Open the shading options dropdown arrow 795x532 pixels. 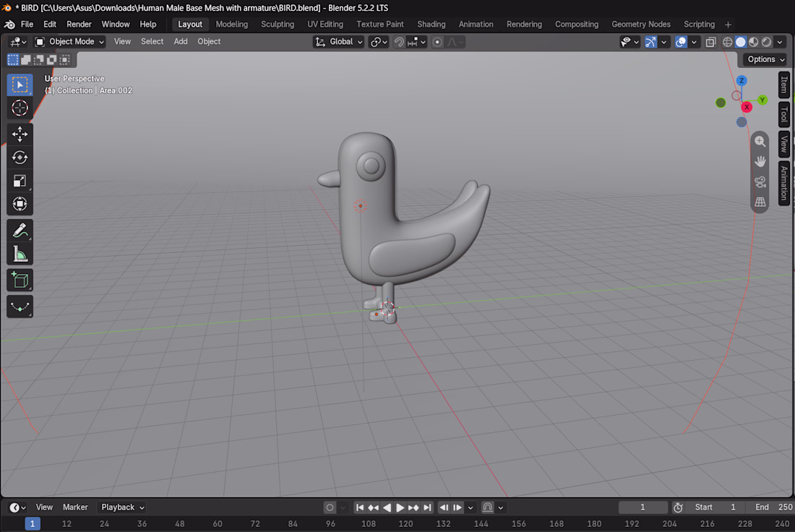[781, 42]
